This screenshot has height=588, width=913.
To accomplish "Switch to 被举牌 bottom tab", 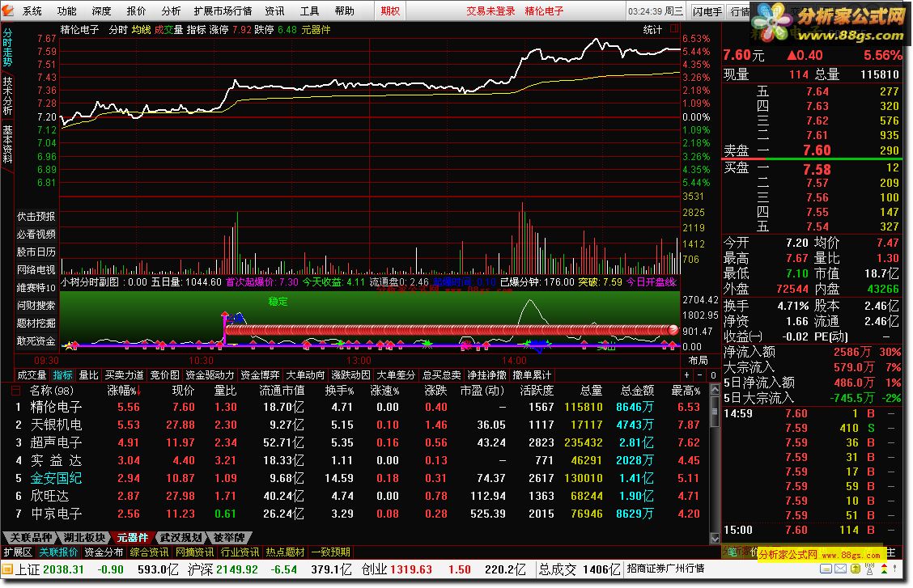I will pos(229,537).
